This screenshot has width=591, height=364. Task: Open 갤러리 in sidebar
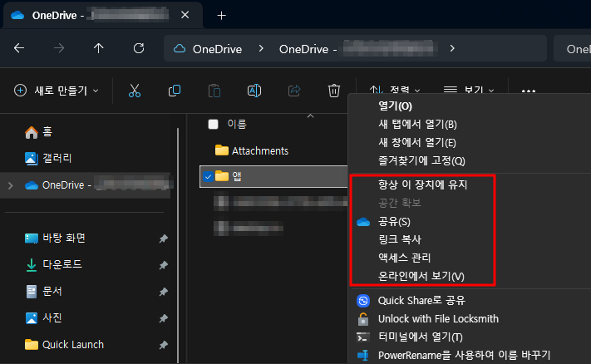coord(48,158)
